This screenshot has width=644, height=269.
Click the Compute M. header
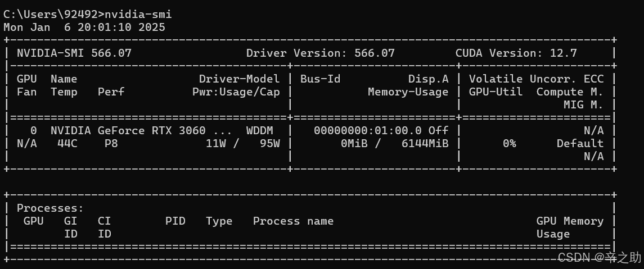coord(570,92)
